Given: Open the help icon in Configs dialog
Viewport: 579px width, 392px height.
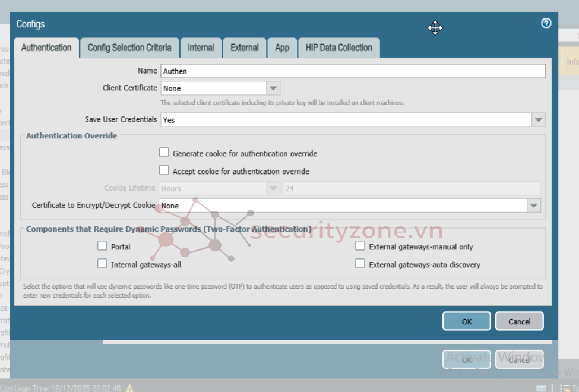Looking at the screenshot, I should point(546,23).
